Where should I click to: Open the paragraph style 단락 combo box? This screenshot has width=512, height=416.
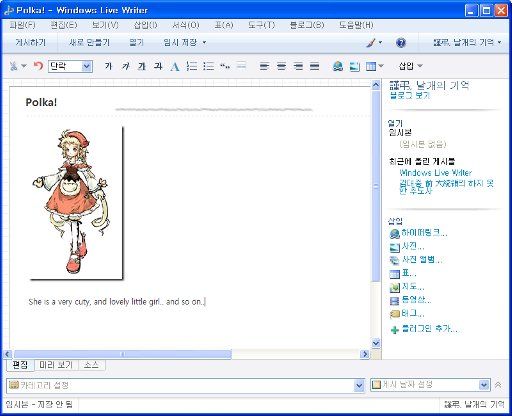(x=70, y=66)
